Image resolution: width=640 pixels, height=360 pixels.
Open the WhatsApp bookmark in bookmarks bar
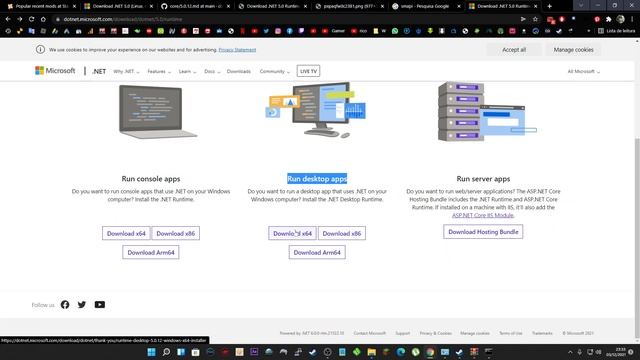click(x=395, y=31)
